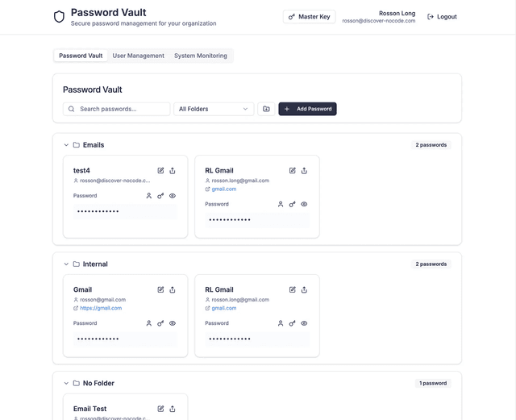Collapse the Emails folder section
Image resolution: width=516 pixels, height=420 pixels.
pyautogui.click(x=66, y=145)
